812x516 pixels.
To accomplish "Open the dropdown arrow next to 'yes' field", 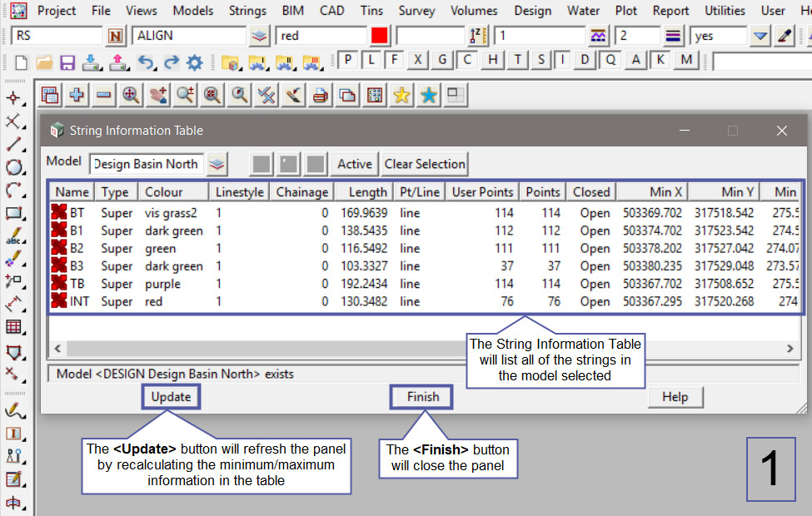I will pos(760,36).
